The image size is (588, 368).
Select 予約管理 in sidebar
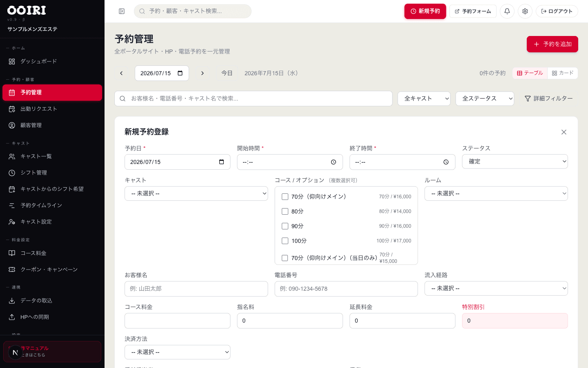[52, 92]
